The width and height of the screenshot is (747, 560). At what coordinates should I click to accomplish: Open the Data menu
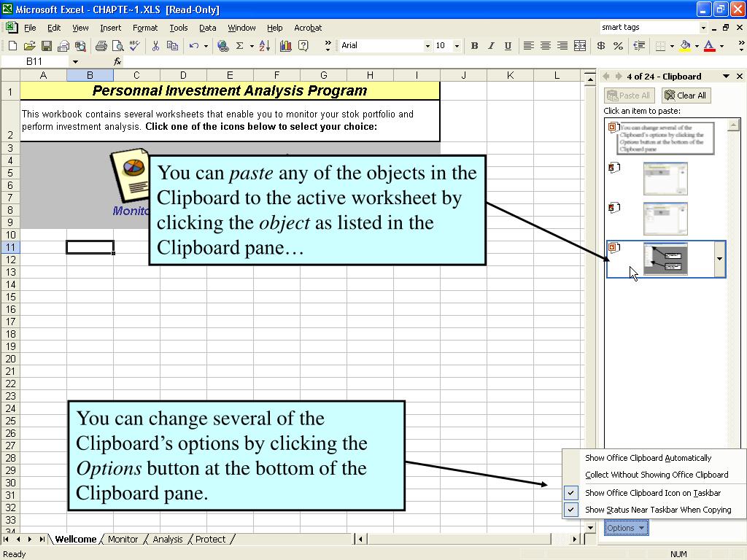207,28
